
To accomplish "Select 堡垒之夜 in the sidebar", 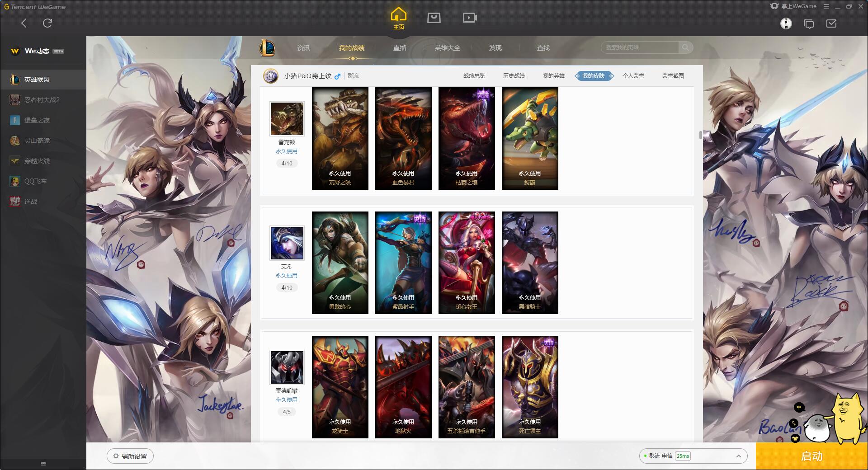I will click(x=43, y=120).
